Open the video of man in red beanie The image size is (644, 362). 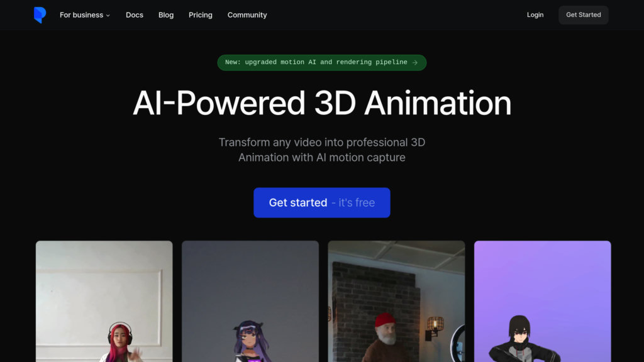(x=396, y=301)
